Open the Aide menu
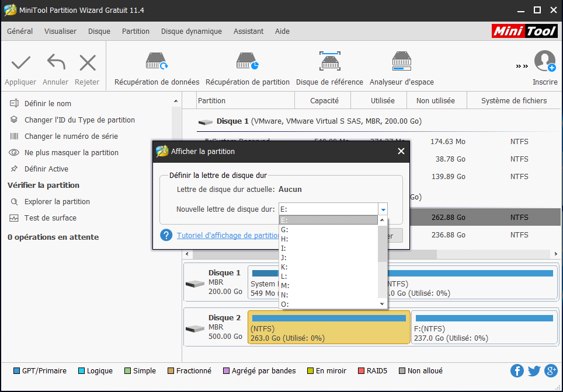The height and width of the screenshot is (392, 563). tap(282, 31)
